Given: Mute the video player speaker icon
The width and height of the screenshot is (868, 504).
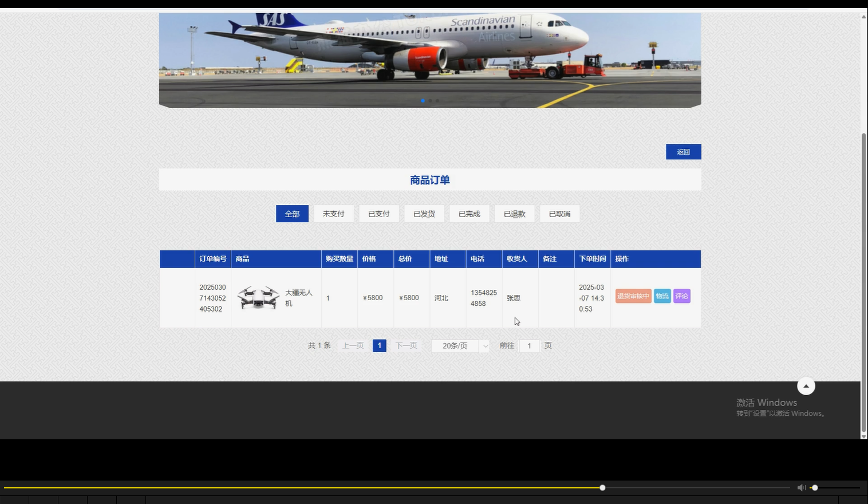Looking at the screenshot, I should [x=801, y=487].
